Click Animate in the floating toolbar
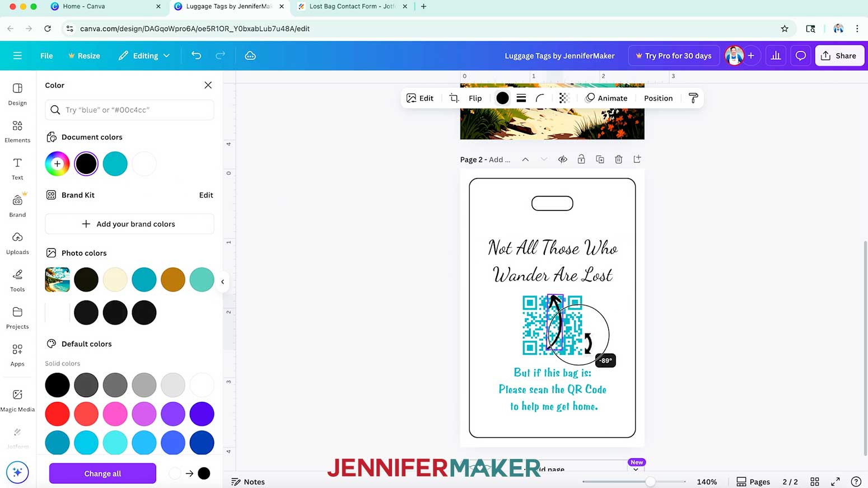 pyautogui.click(x=606, y=98)
